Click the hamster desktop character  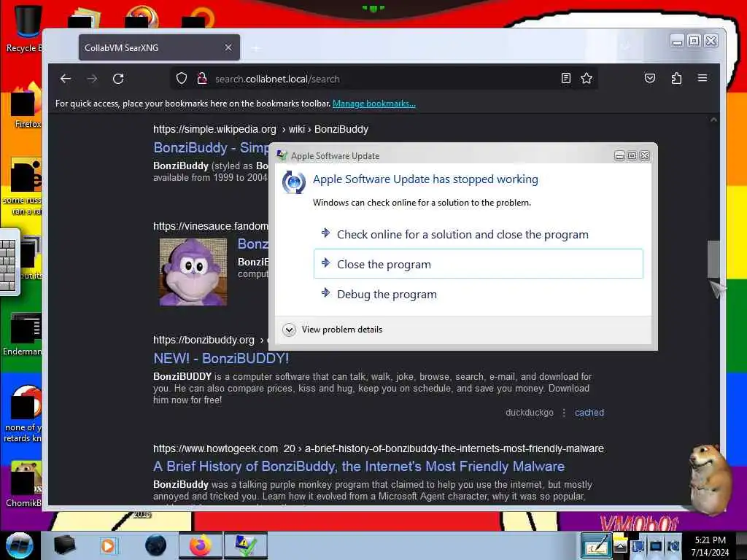coord(711,480)
